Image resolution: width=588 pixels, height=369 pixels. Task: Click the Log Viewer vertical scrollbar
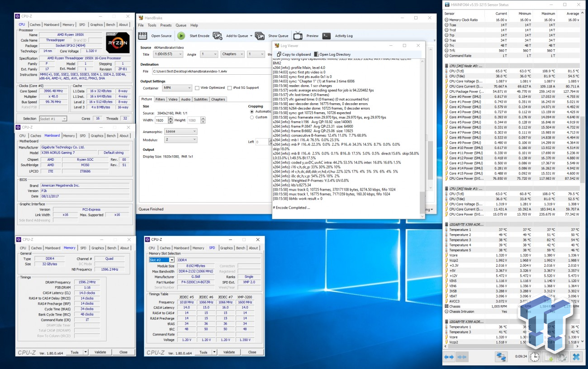(422, 138)
